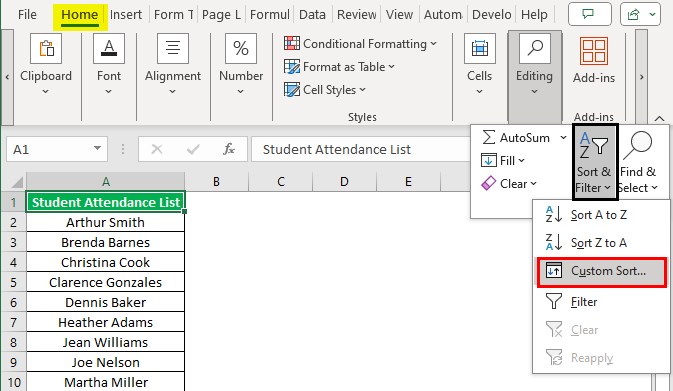Select cell Clarence Gonzales
Image resolution: width=673 pixels, height=391 pixels.
tap(106, 282)
